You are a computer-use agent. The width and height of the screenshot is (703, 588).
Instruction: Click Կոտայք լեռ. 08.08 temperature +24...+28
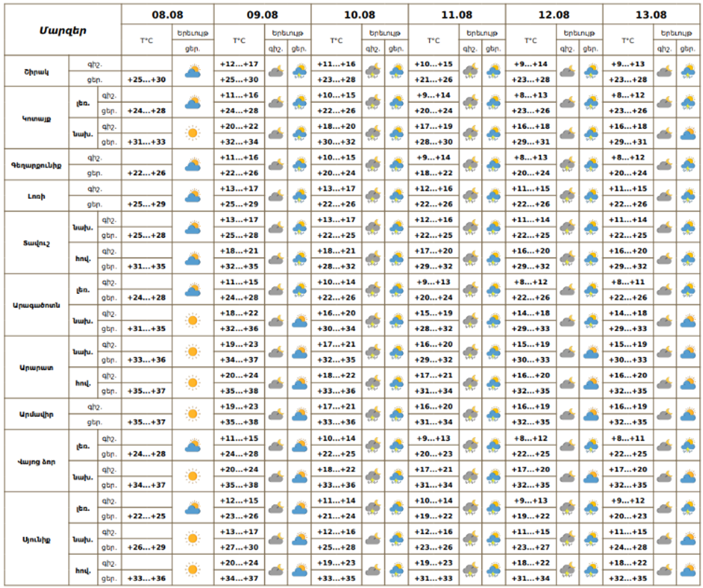(146, 111)
